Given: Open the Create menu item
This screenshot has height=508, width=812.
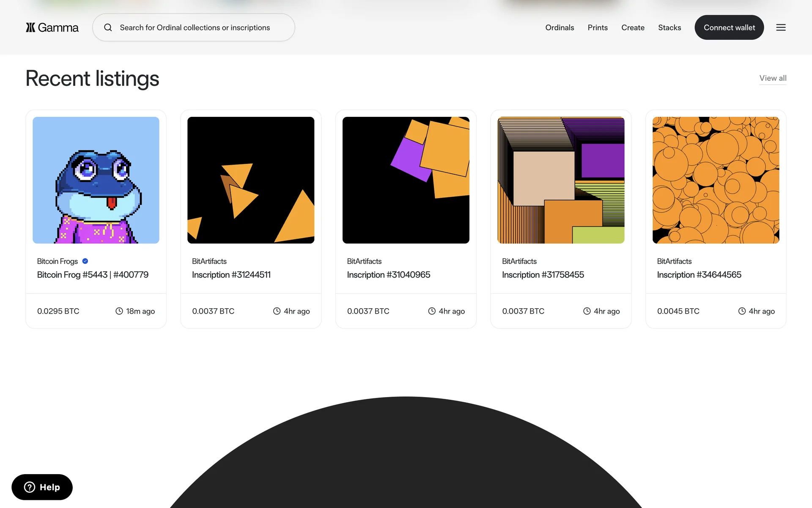Looking at the screenshot, I should coord(633,28).
